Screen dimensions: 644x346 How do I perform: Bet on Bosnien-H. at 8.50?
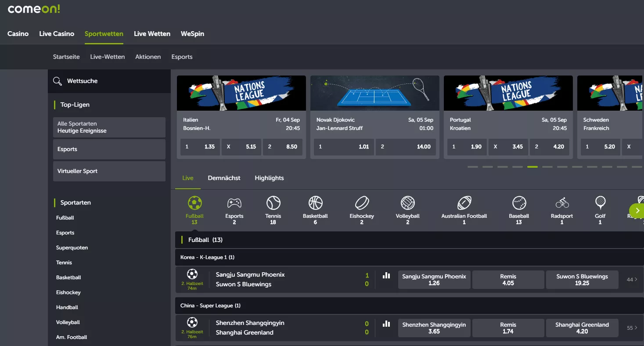pos(283,147)
